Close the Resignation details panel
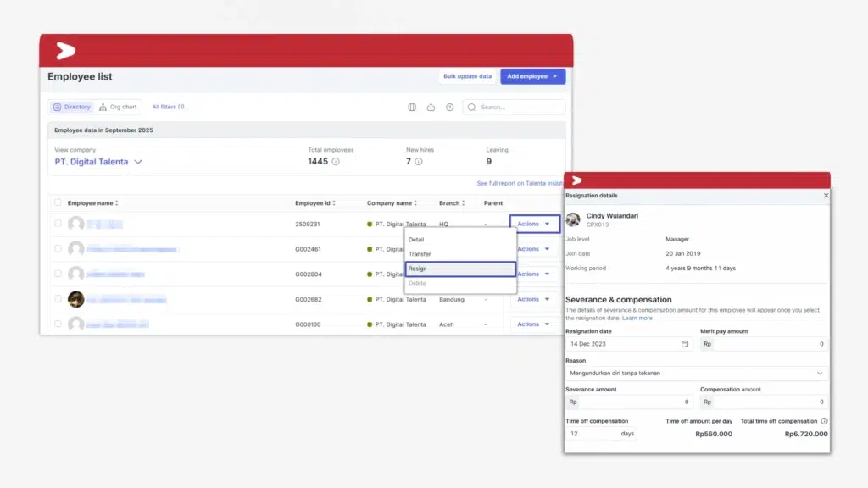Screen dimensions: 868x488 pyautogui.click(x=826, y=196)
